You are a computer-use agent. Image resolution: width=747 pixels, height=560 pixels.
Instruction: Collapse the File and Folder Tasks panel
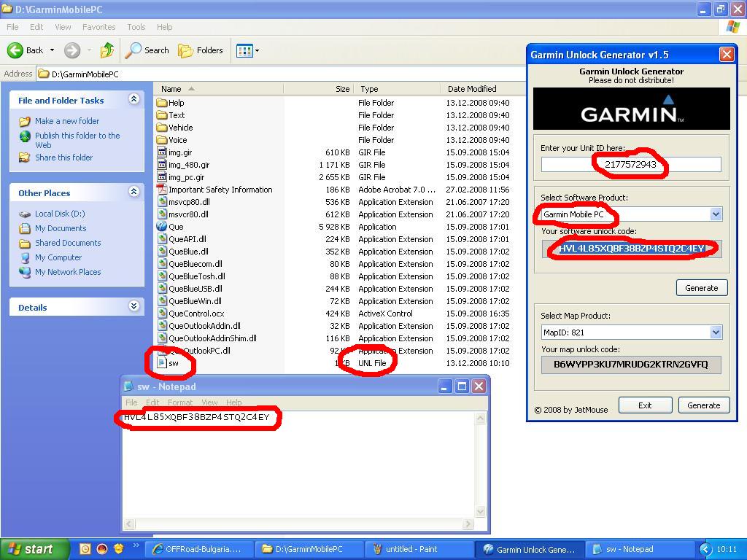tap(133, 100)
